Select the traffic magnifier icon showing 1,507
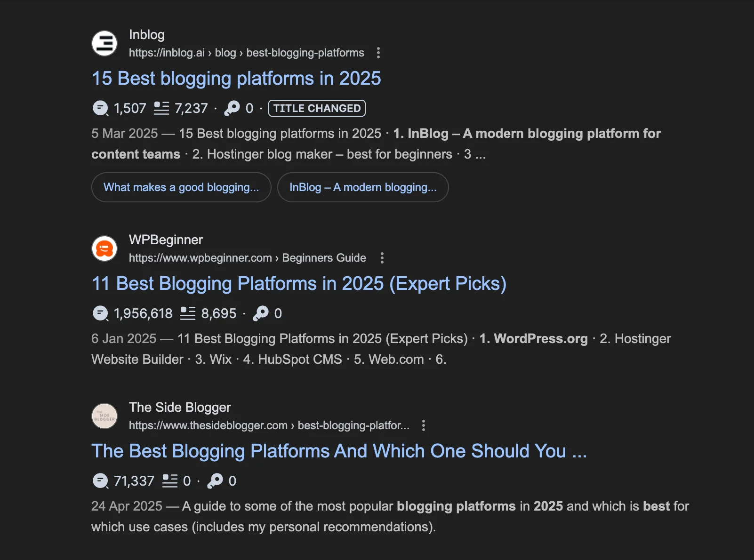 pyautogui.click(x=100, y=108)
